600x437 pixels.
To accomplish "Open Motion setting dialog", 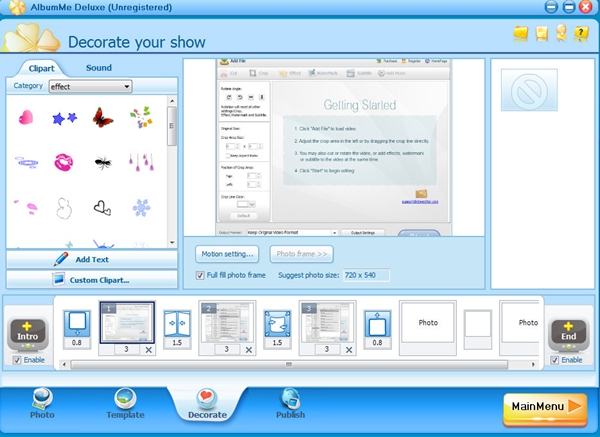I will (x=227, y=254).
